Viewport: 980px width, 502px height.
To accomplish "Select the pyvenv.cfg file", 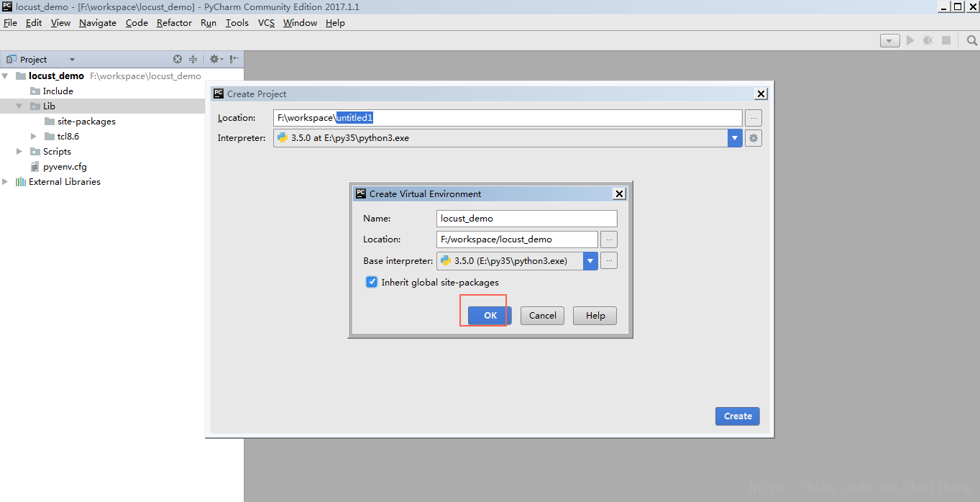I will [122, 167].
